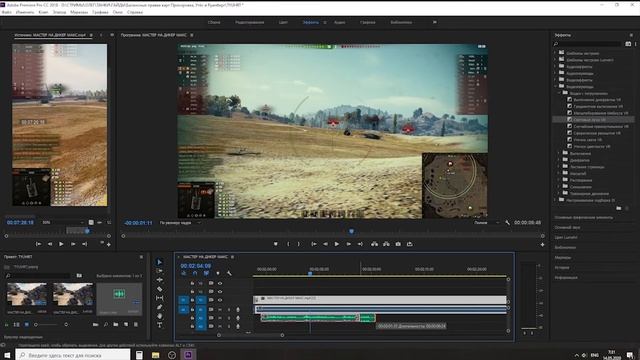Mute the first audio track

click(220, 309)
